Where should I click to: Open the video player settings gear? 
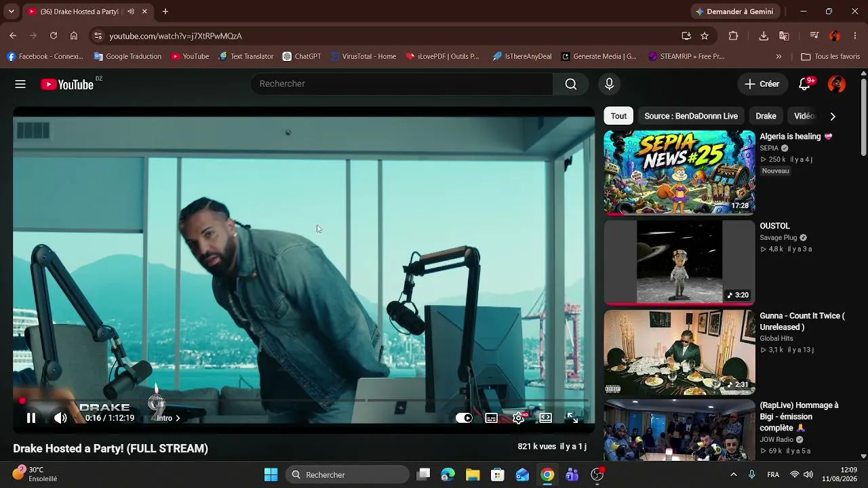pyautogui.click(x=519, y=418)
